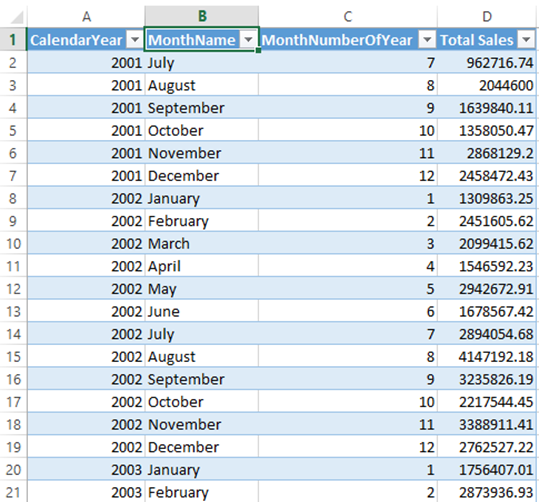The height and width of the screenshot is (502, 539).
Task: Select column A header
Action: click(86, 16)
